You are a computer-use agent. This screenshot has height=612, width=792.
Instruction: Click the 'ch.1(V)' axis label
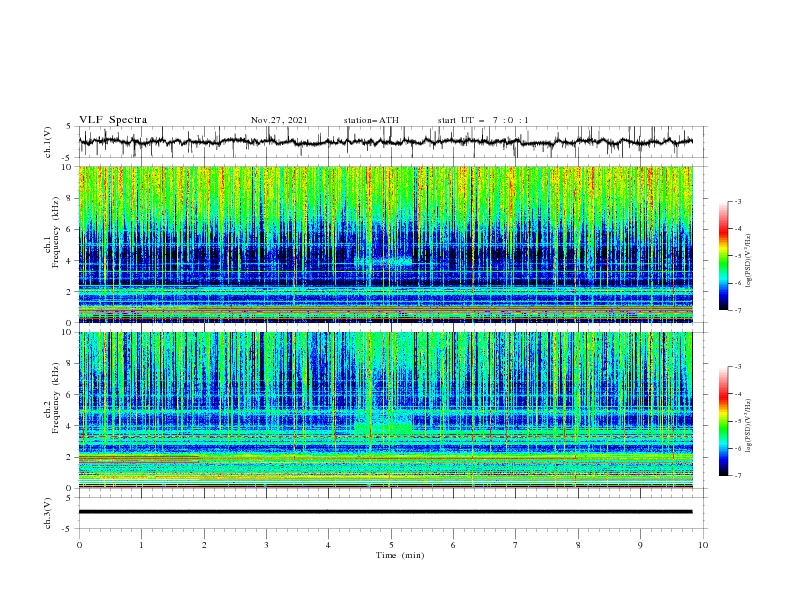coord(48,142)
